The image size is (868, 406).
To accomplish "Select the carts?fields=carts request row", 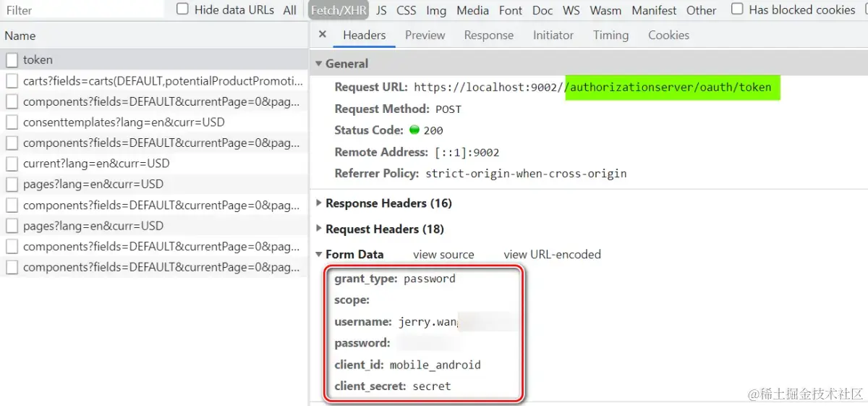I will click(154, 81).
